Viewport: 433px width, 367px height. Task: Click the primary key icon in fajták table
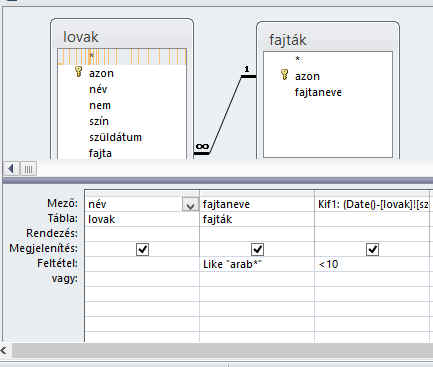tap(284, 74)
